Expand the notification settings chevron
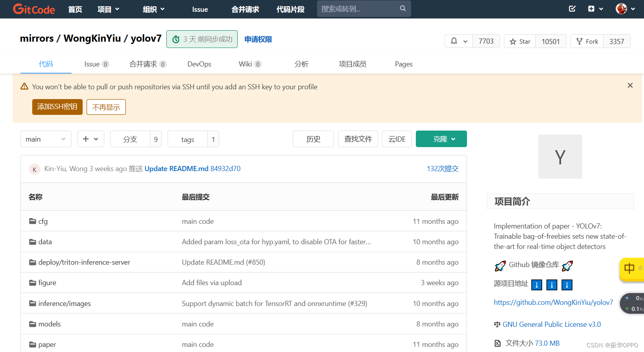 pos(465,41)
